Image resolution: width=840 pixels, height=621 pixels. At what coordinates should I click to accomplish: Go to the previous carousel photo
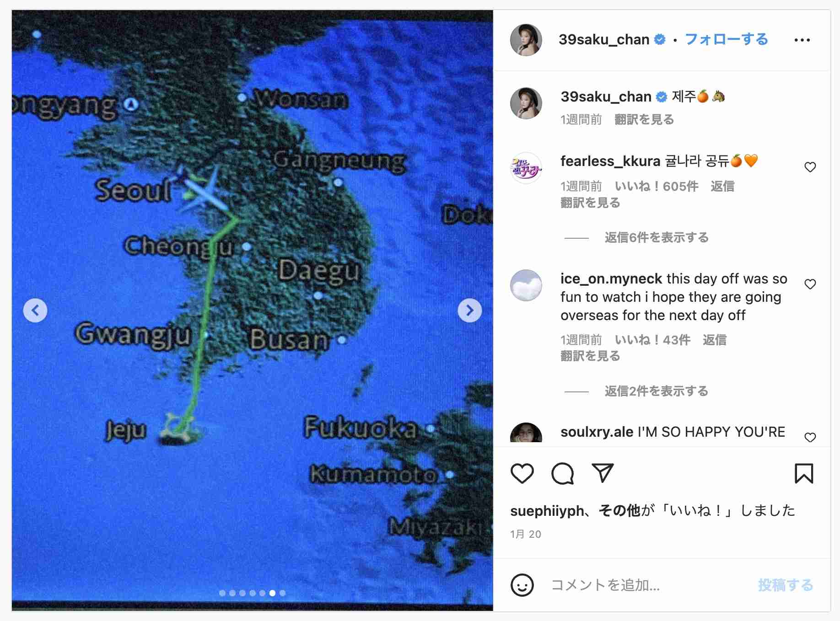35,310
